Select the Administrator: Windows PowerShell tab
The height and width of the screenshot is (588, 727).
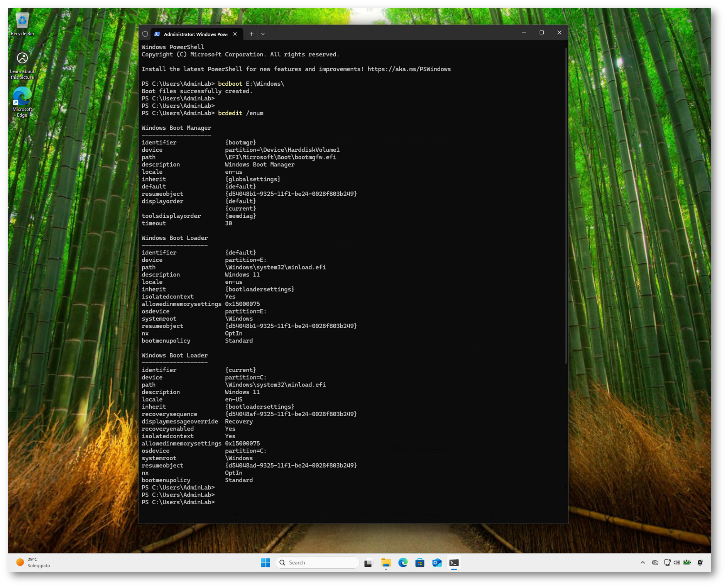[x=197, y=34]
